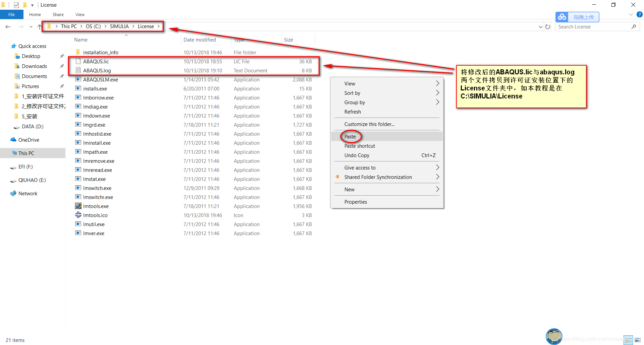Expand the chevron after License in breadcrumb
The image size is (644, 345).
[159, 26]
